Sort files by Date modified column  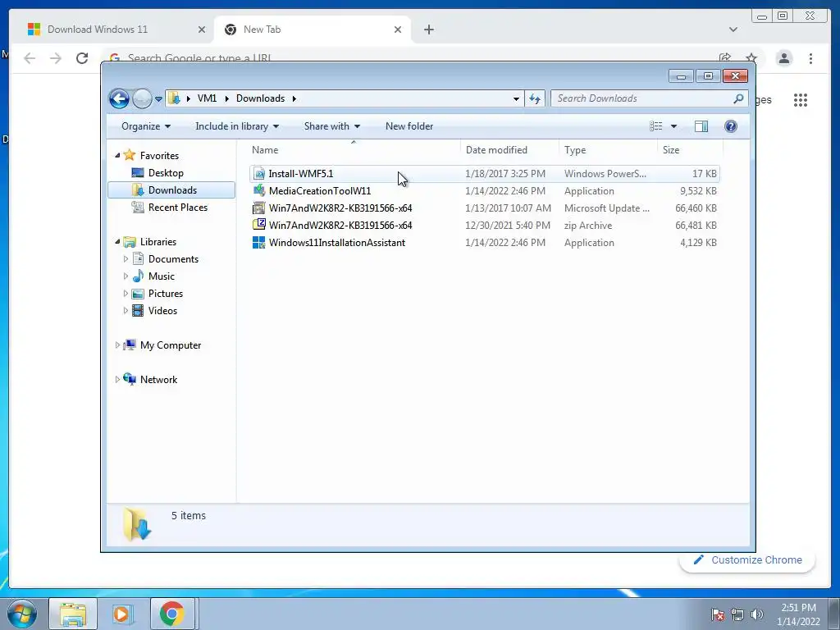tap(509, 150)
